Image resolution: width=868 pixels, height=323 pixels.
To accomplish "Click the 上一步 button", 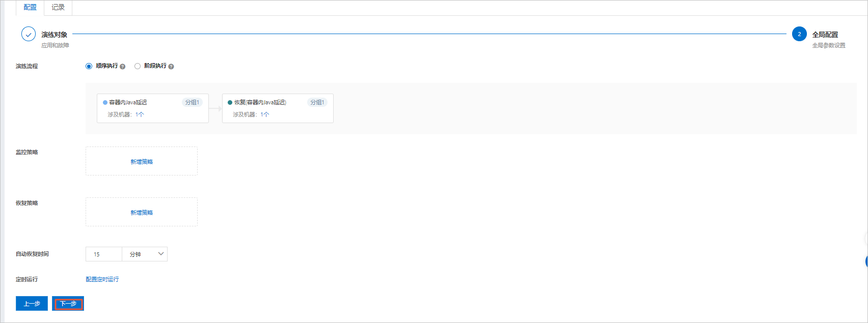I will (32, 304).
